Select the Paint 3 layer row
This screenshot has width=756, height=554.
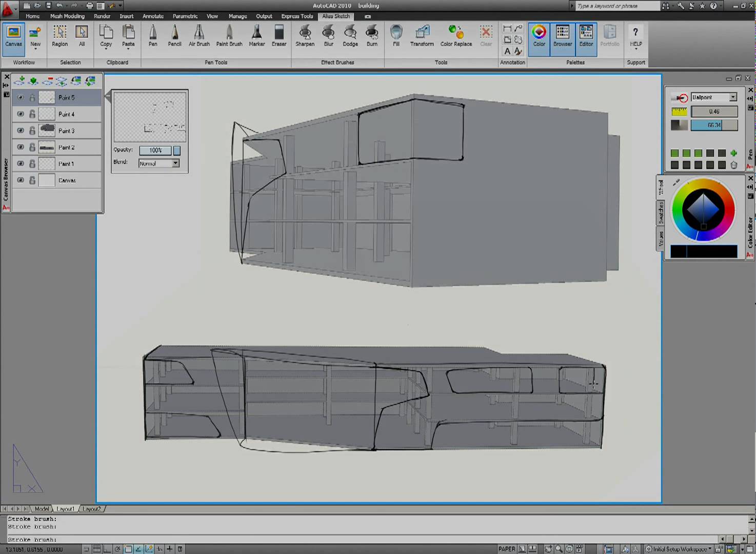(56, 130)
